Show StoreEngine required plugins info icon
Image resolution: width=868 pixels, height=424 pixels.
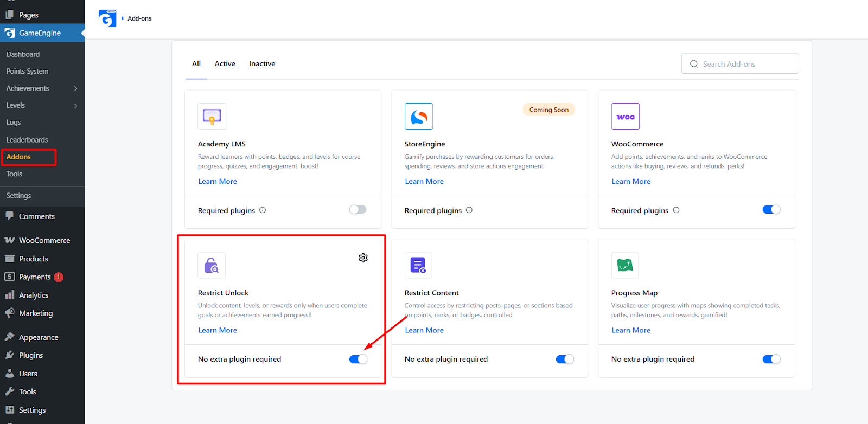point(469,210)
